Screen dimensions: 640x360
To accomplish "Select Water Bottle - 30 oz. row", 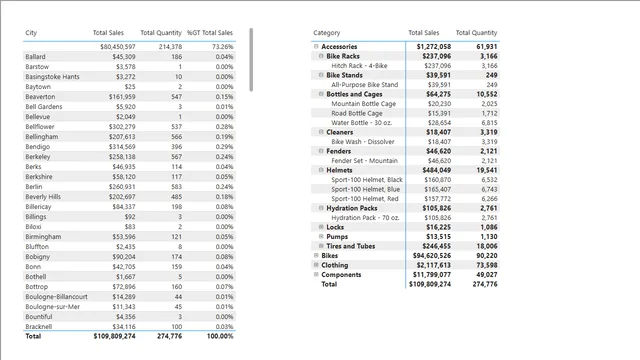I will coord(405,122).
